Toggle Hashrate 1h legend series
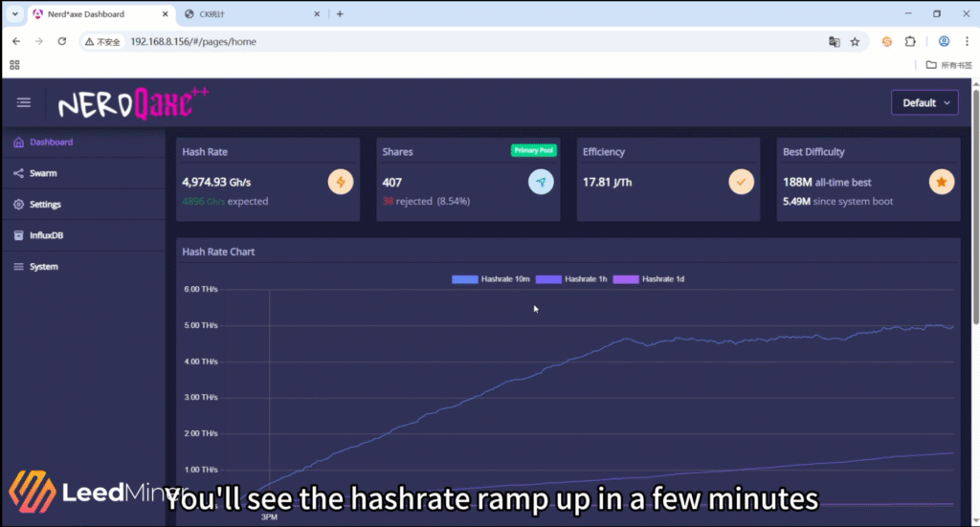The height and width of the screenshot is (527, 980). pyautogui.click(x=571, y=279)
